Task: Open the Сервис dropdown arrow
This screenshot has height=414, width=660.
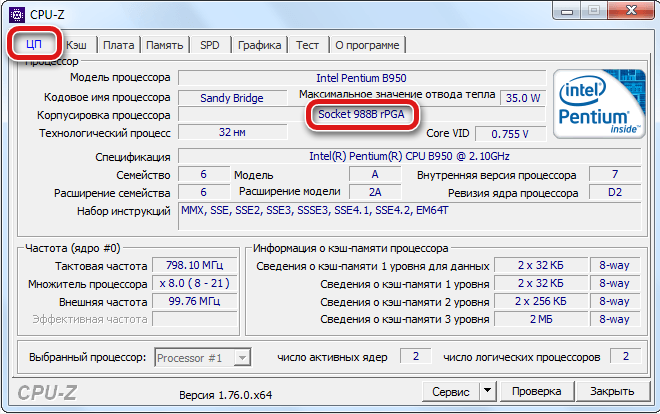Action: (487, 391)
